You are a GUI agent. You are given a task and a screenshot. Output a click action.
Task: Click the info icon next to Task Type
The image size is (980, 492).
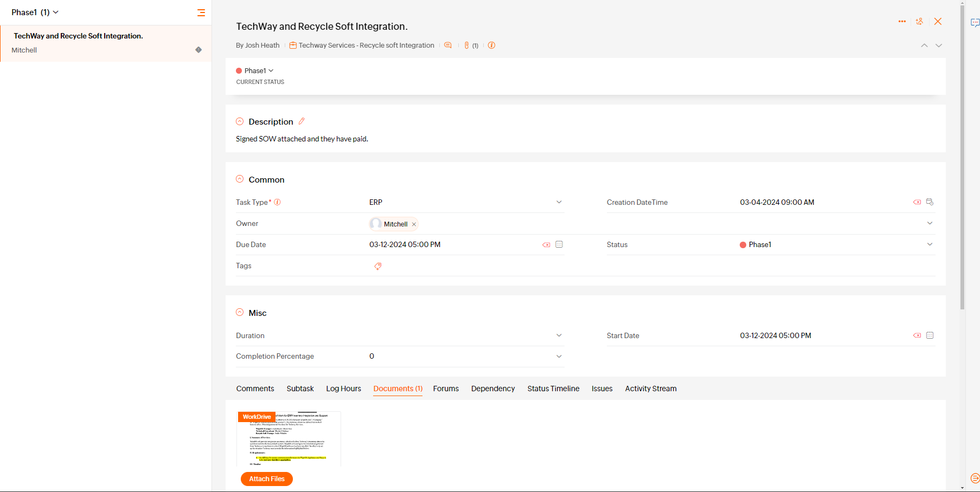click(x=277, y=202)
